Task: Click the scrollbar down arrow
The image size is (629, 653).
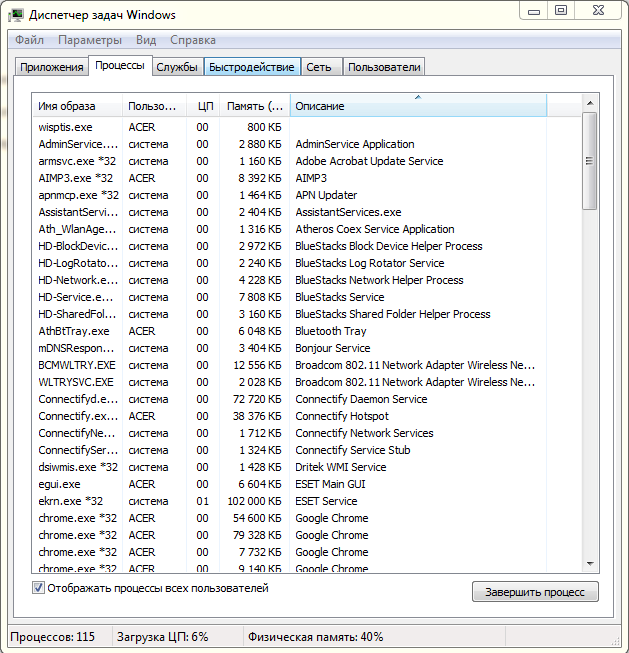Action: [590, 563]
